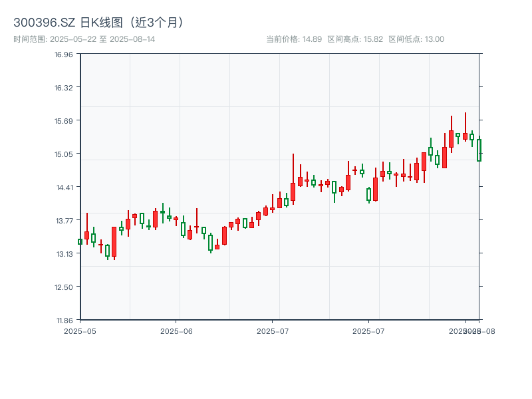This screenshot has height=399, width=532.
Task: Click the 区间低点 13.00 label
Action: (x=416, y=39)
